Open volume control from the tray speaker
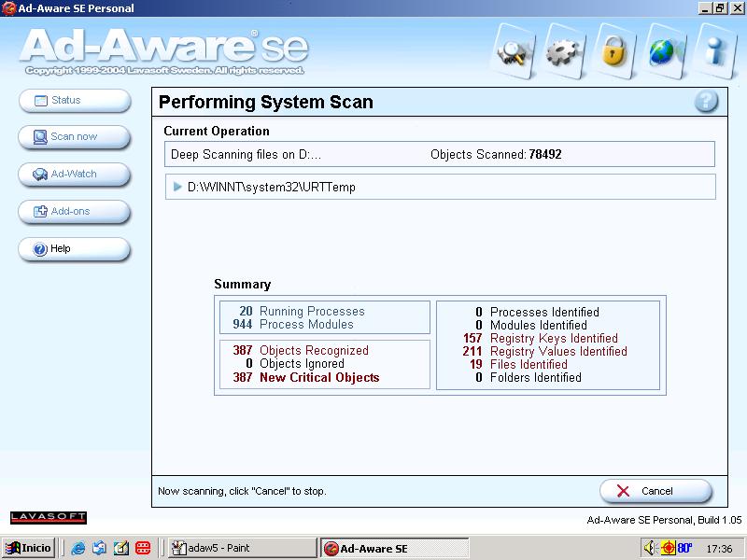Viewport: 747px width, 560px height. coord(650,548)
